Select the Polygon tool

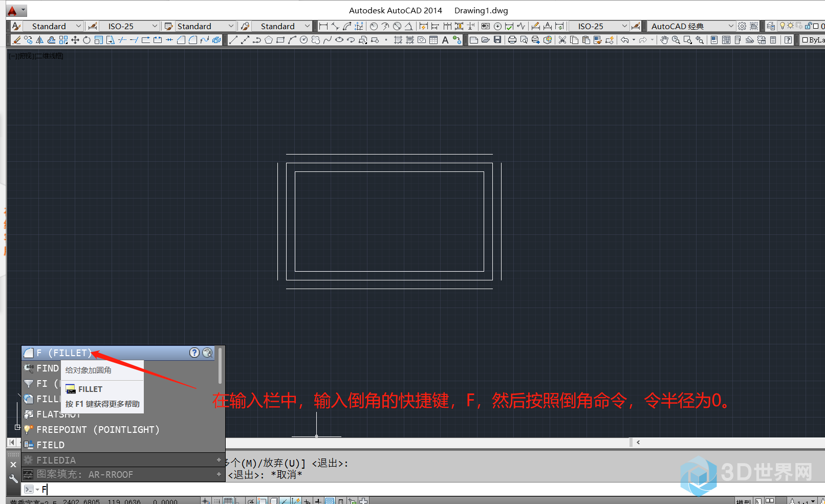point(268,40)
